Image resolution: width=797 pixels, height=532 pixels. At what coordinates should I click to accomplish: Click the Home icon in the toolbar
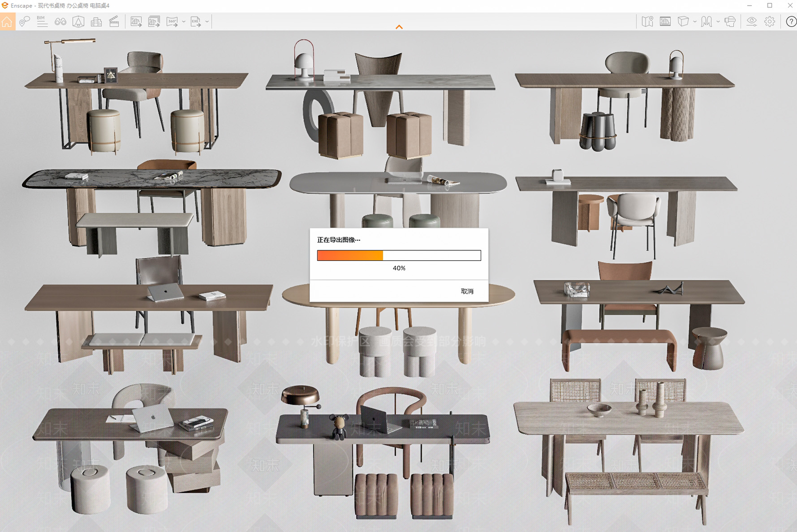coord(7,21)
